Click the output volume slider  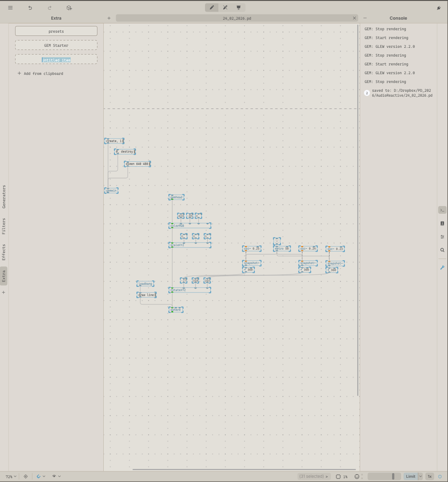[384, 476]
